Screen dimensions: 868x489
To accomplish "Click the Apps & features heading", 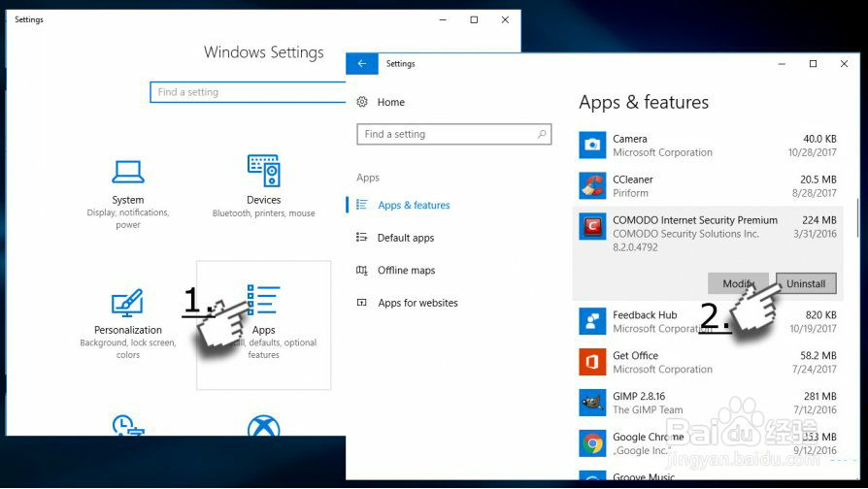I will coord(644,102).
